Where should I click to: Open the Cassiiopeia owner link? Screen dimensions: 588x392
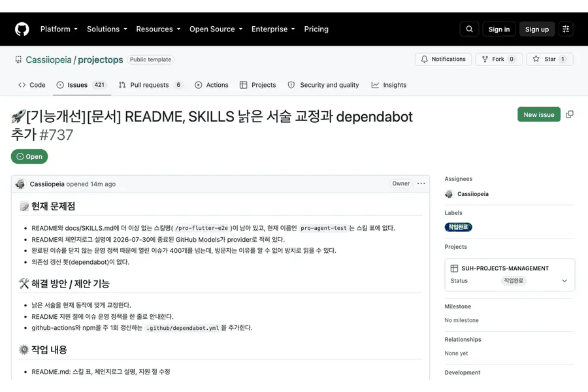click(x=48, y=59)
